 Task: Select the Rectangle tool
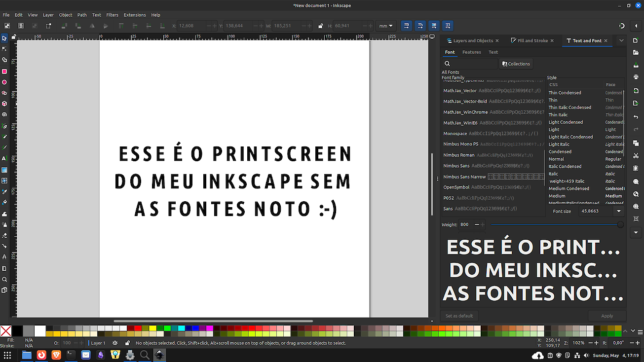[4, 71]
